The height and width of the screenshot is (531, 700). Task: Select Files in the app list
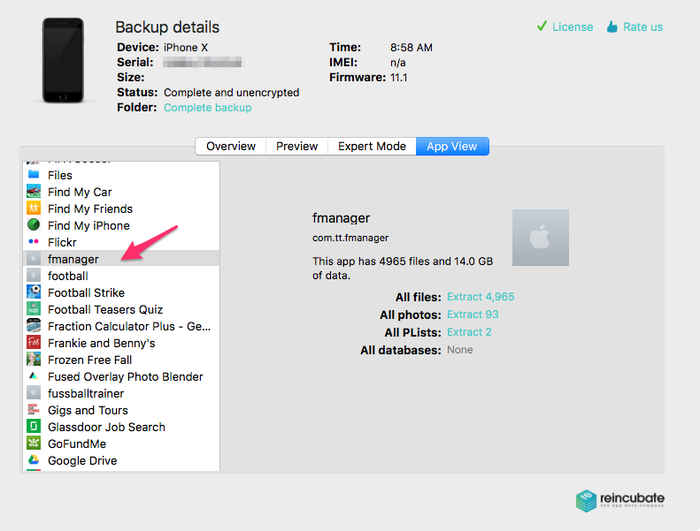121,175
